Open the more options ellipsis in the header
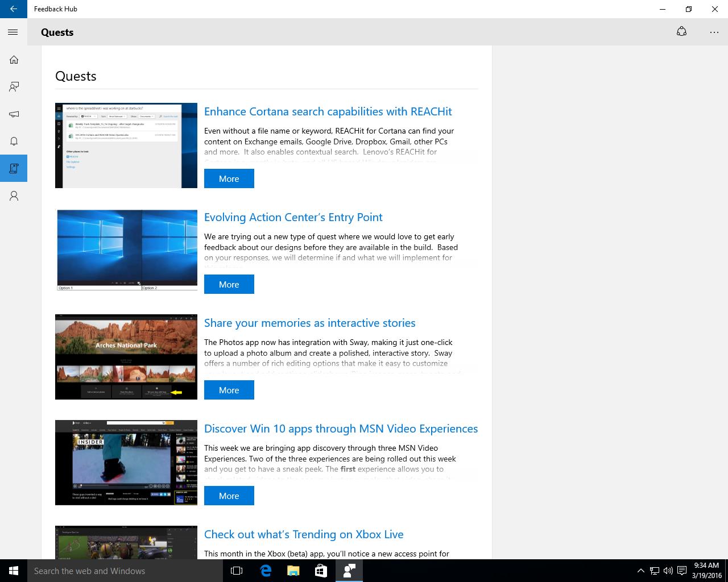The width and height of the screenshot is (728, 582). (714, 32)
